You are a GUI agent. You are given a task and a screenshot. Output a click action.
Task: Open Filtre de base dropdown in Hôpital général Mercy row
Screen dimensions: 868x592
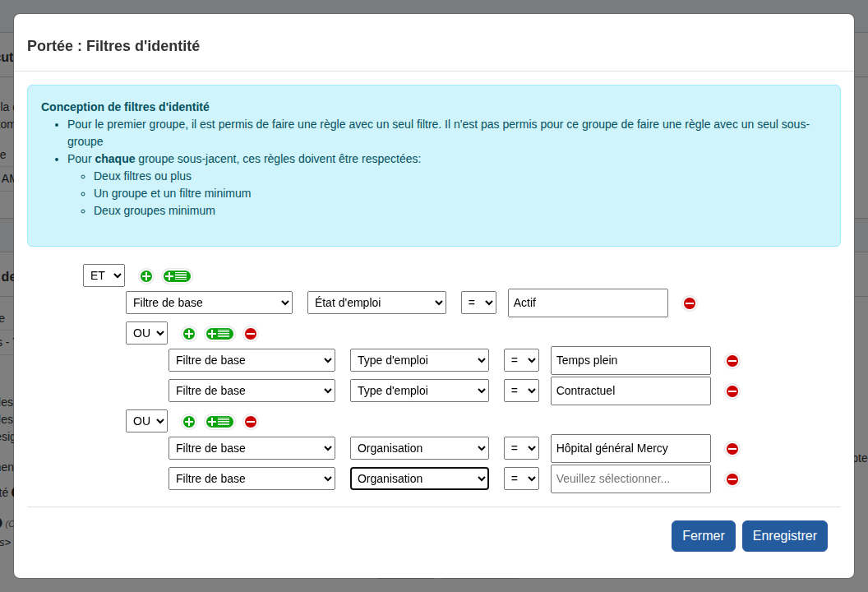pyautogui.click(x=252, y=448)
